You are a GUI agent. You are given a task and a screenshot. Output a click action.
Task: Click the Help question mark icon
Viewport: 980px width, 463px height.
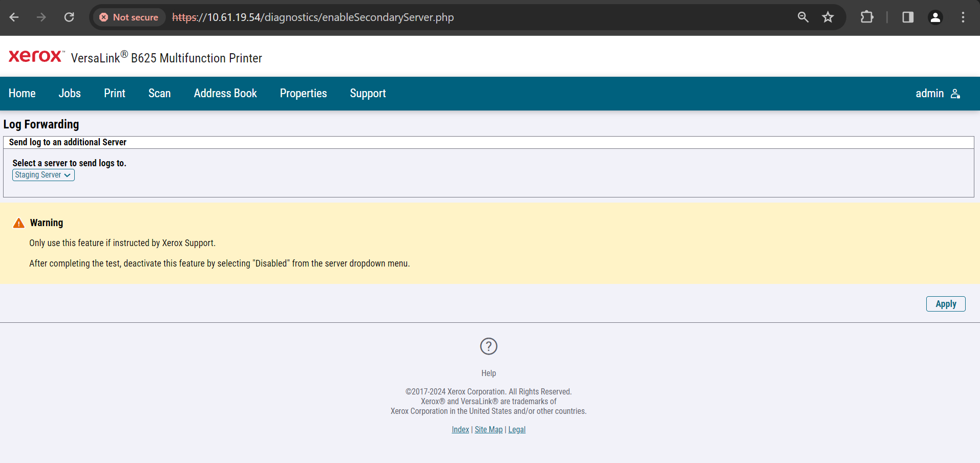pyautogui.click(x=488, y=346)
